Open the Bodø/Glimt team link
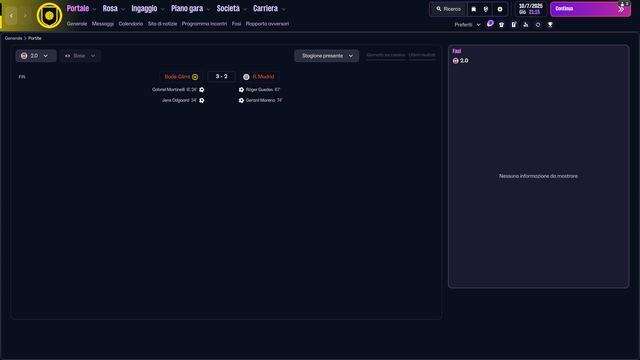Image resolution: width=640 pixels, height=360 pixels. [177, 77]
